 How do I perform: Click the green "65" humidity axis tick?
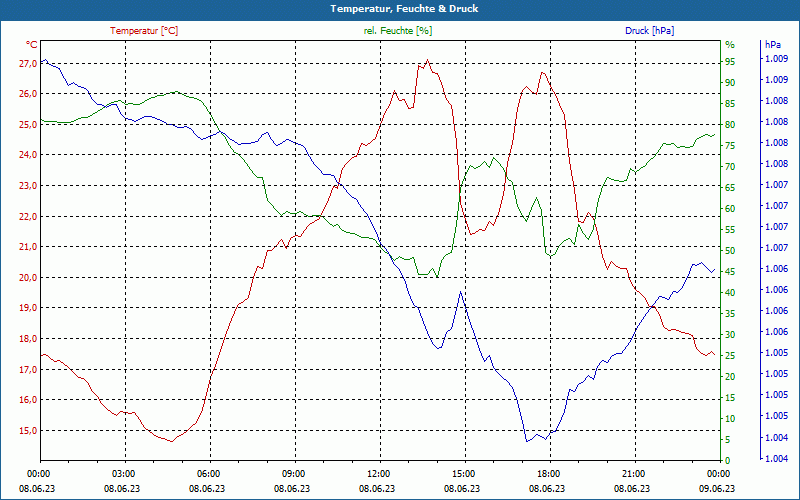click(730, 188)
